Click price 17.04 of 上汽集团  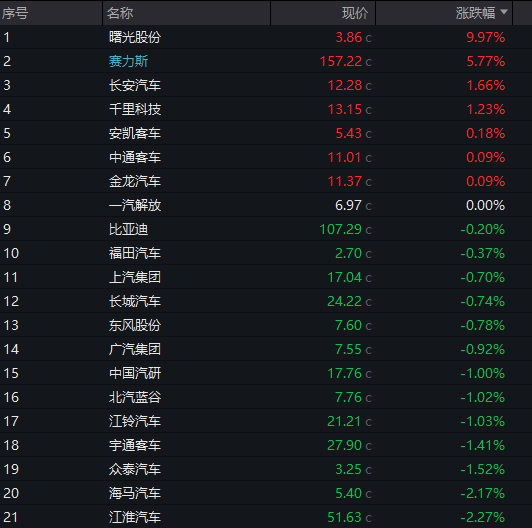click(x=345, y=277)
